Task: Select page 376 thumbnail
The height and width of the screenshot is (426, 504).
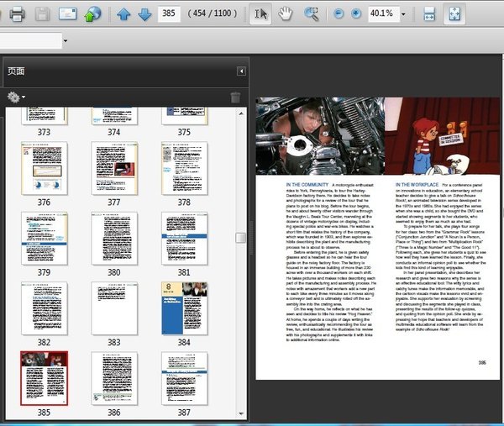Action: pos(44,168)
